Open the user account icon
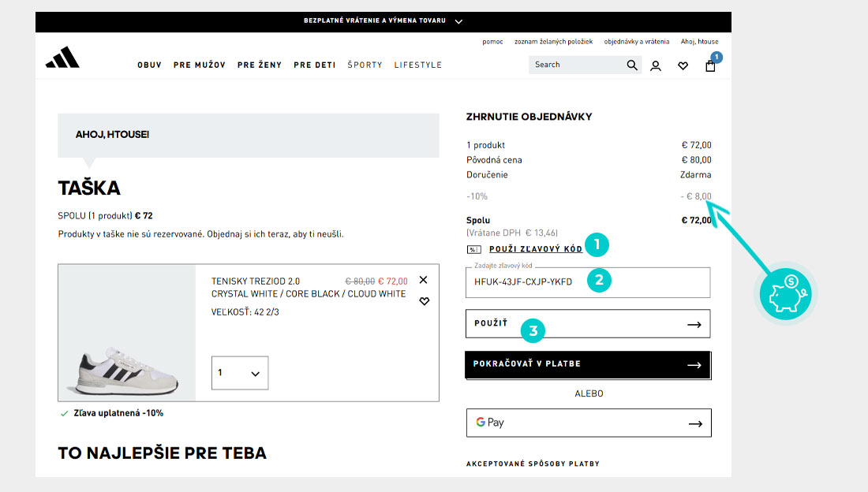Viewport: 868px width, 492px height. click(656, 66)
